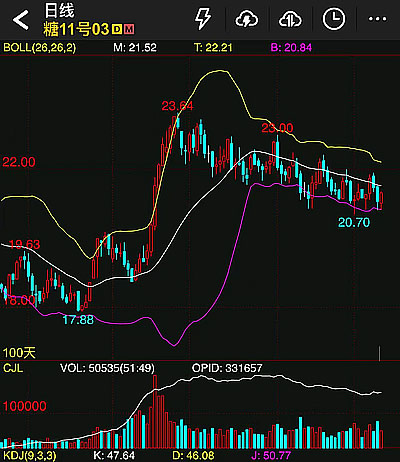Tap the back arrow icon
The height and width of the screenshot is (462, 400).
21,20
